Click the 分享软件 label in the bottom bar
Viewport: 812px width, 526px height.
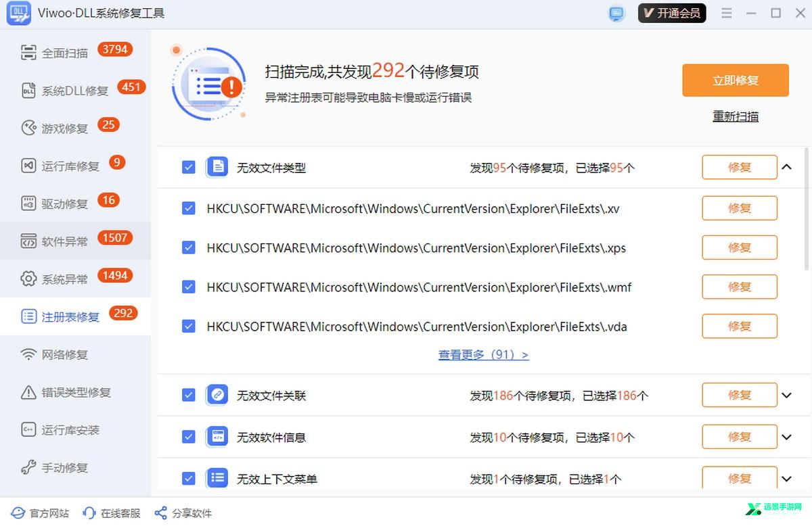click(x=191, y=513)
